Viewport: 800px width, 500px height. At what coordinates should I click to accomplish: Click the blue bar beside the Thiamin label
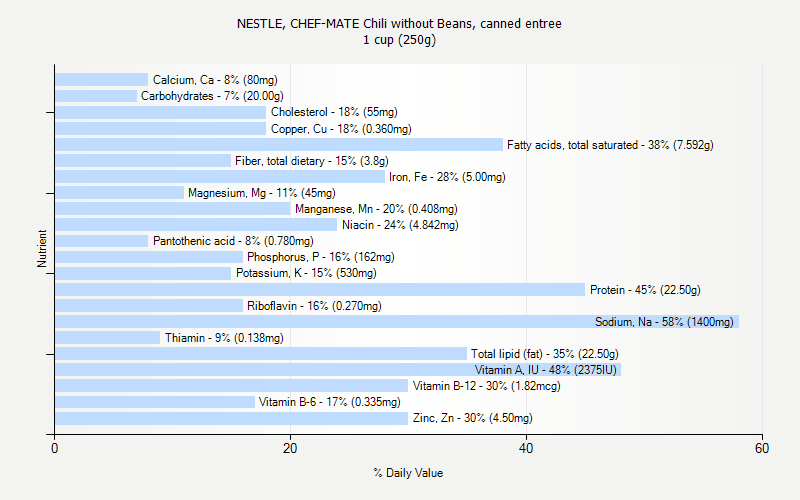click(108, 338)
